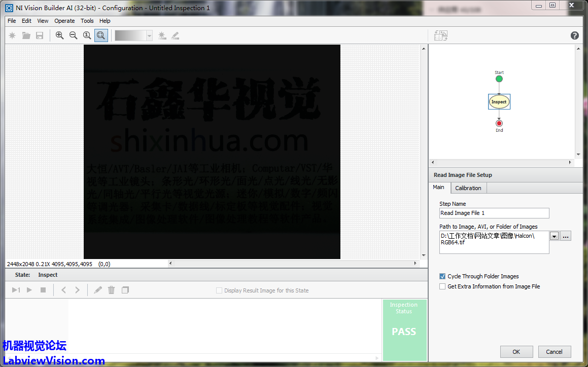Click the 'Inspect' state name label

48,275
